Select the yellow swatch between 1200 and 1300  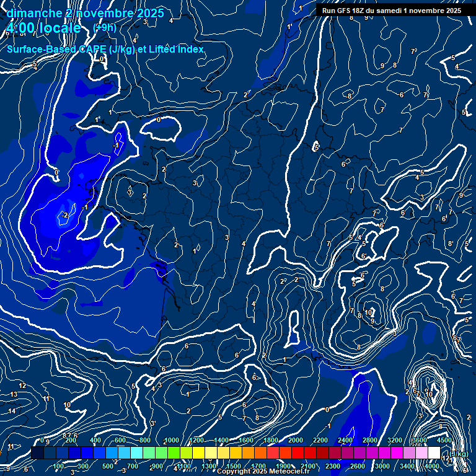point(199,452)
